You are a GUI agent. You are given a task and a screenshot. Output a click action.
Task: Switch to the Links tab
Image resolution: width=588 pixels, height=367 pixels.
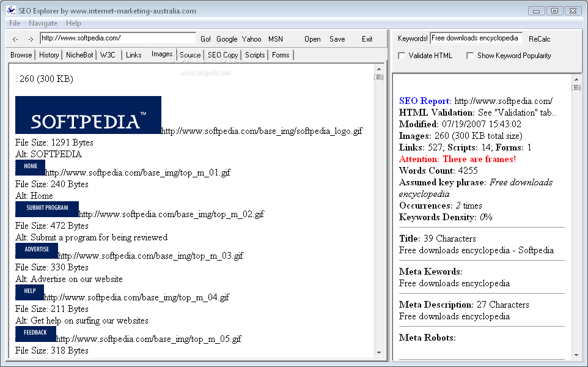134,55
